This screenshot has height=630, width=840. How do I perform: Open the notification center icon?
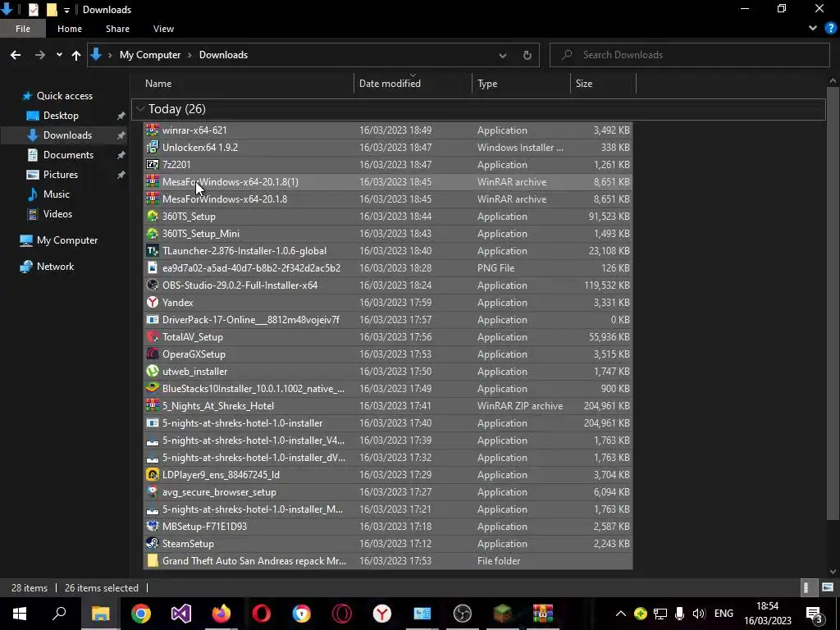[x=815, y=614]
